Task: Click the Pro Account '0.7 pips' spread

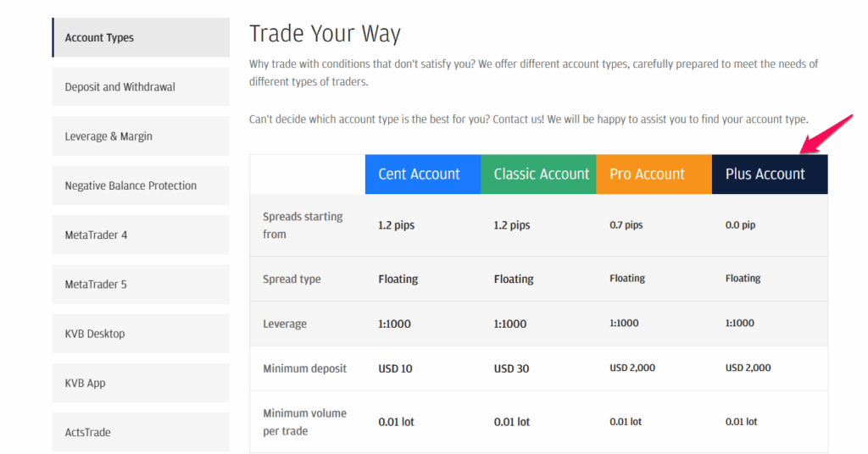Action: (x=626, y=225)
